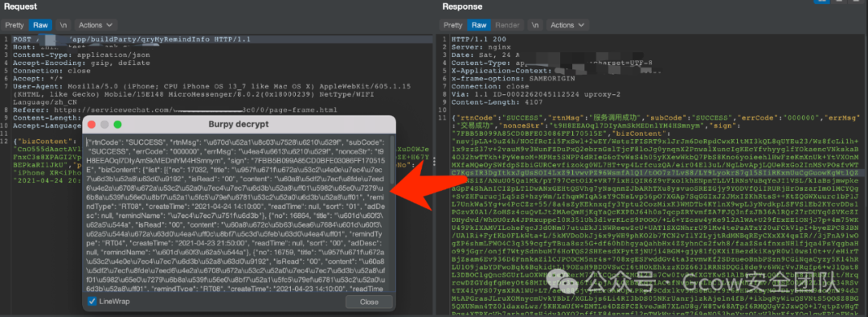Minimize Burpy decrypt with the yellow window button
The height and width of the screenshot is (317, 868).
click(104, 124)
